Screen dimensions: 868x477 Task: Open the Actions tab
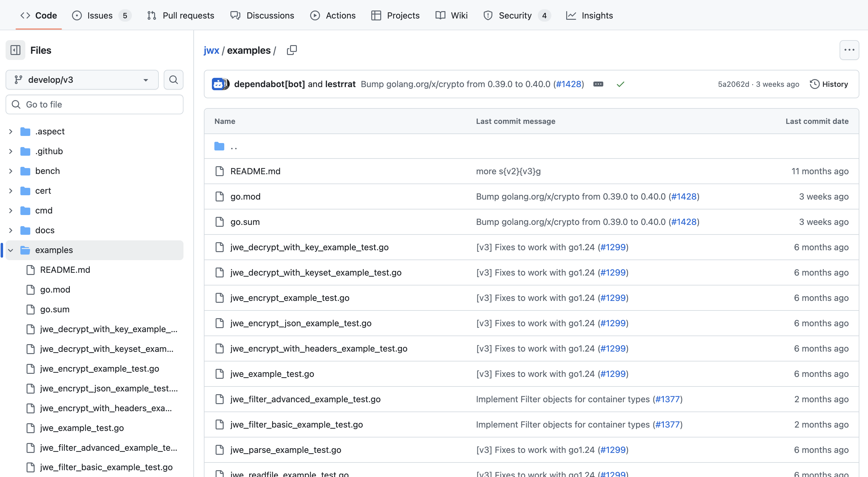333,15
